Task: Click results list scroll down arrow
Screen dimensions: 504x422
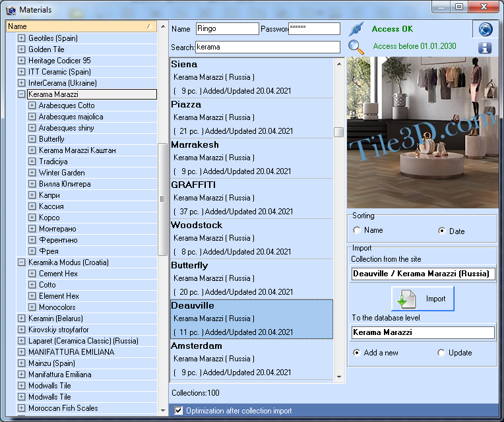Action: click(339, 377)
